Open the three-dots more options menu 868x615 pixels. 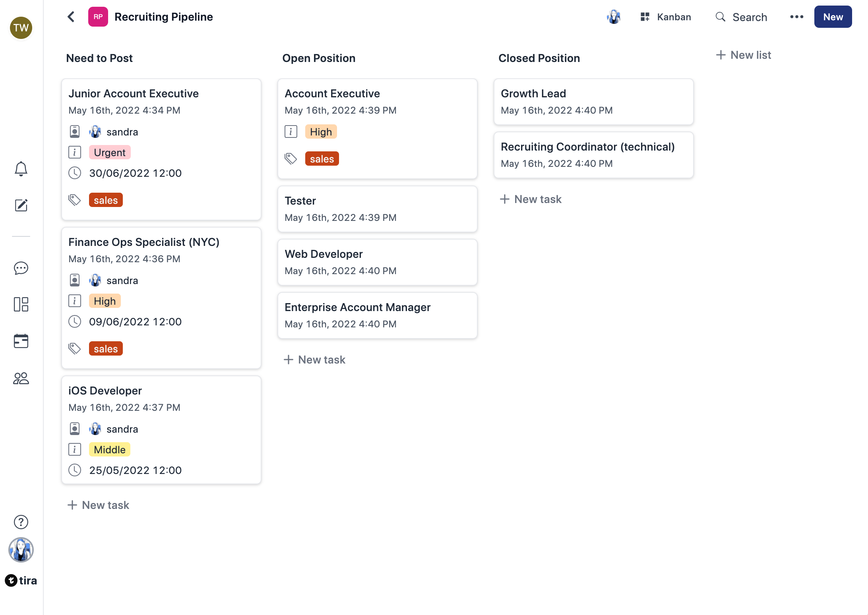796,17
